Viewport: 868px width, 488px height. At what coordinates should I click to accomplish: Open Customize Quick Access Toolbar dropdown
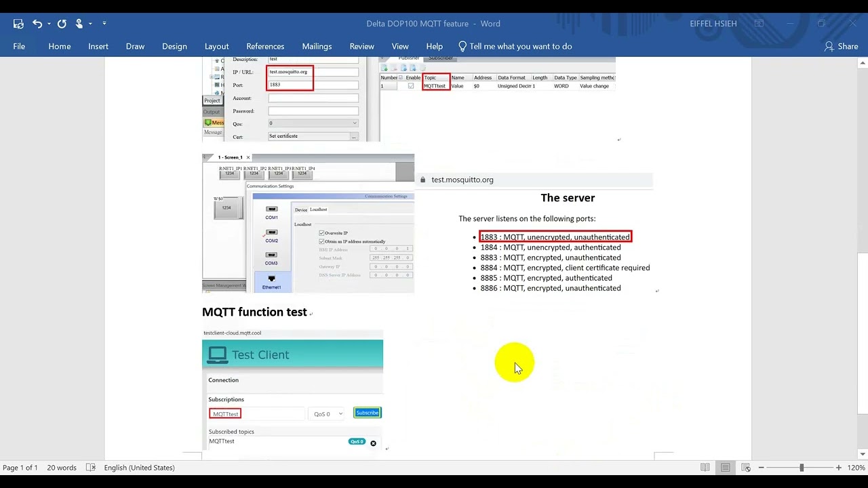104,24
